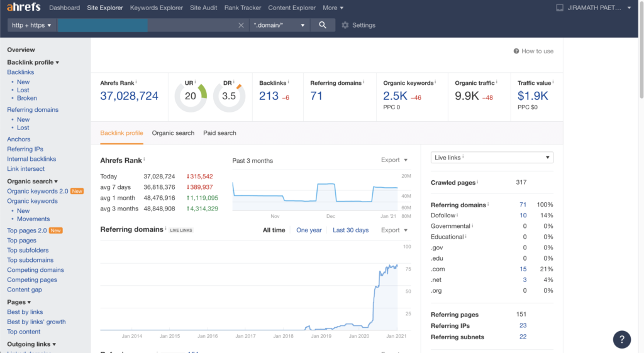This screenshot has width=644, height=353.
Task: Open Top pages 2.0 report
Action: 26,231
